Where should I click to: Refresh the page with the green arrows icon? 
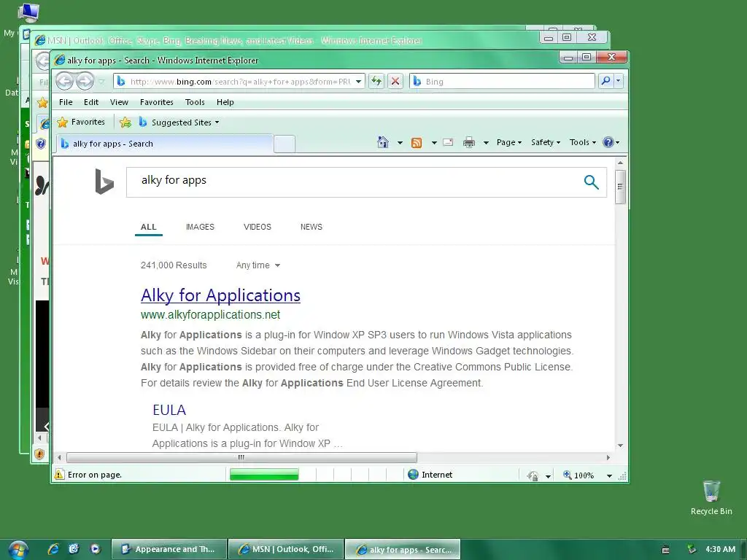(376, 81)
